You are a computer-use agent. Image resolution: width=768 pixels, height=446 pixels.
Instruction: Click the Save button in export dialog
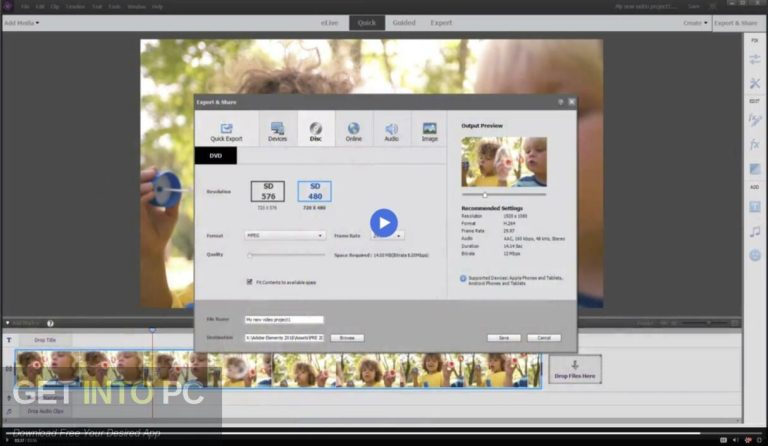click(x=504, y=338)
